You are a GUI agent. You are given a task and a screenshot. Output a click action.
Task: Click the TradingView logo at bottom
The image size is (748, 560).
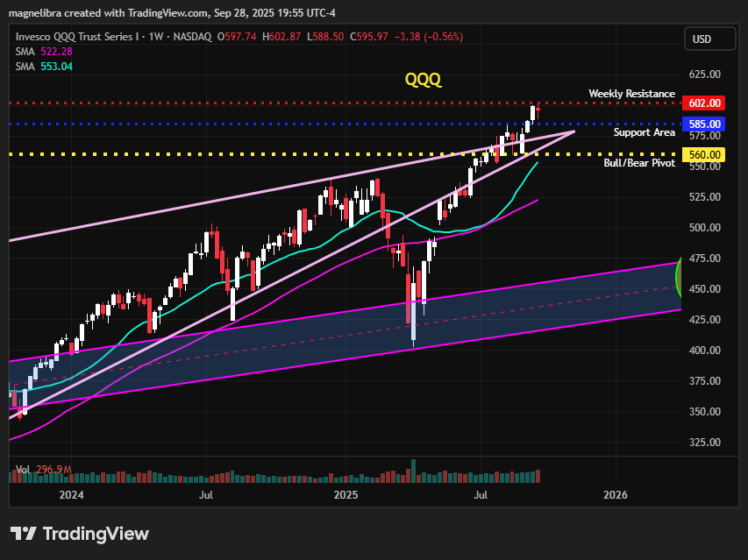[80, 534]
